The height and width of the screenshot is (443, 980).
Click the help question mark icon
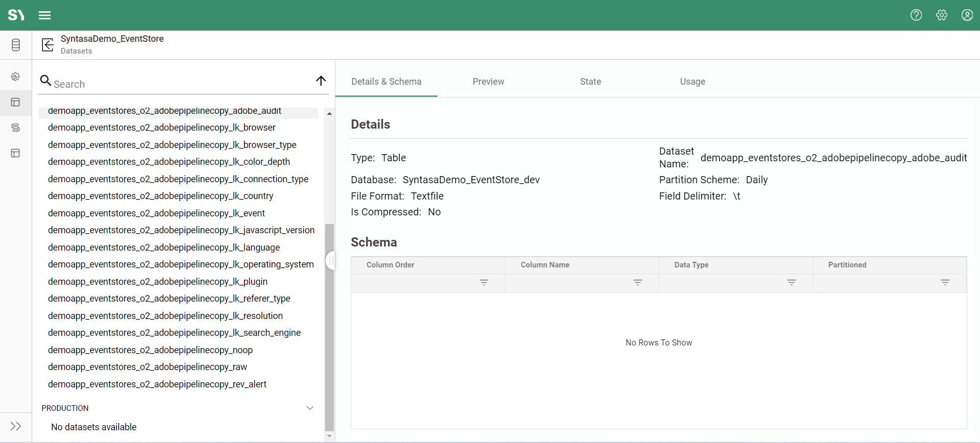[x=916, y=15]
